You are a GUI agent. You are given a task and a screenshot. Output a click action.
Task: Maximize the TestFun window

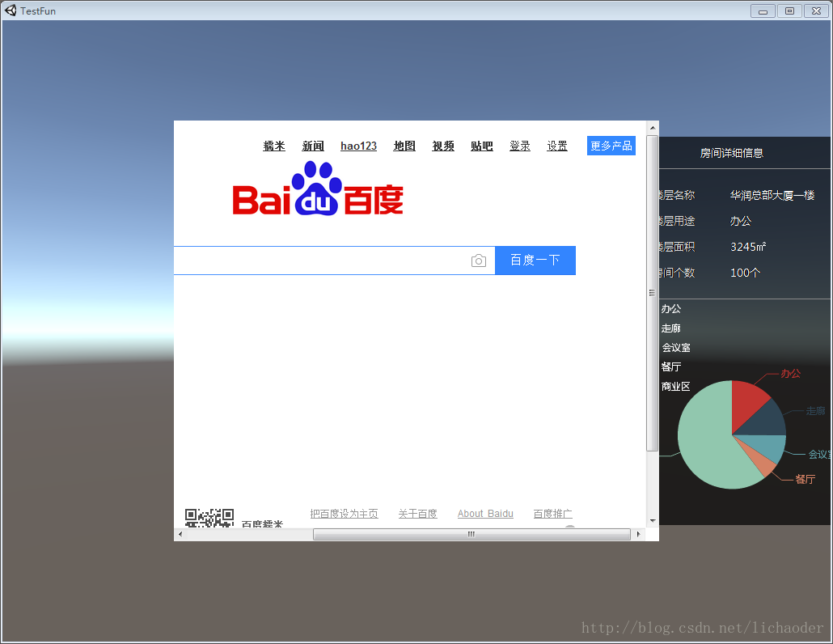790,11
